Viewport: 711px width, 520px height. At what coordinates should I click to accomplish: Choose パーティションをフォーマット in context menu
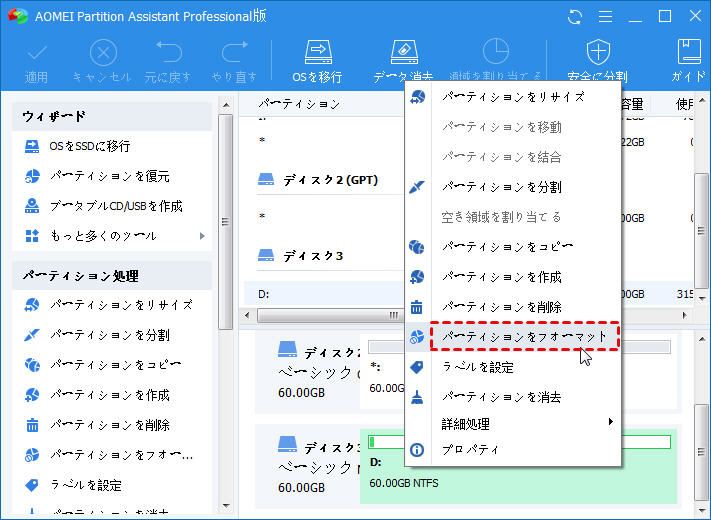(x=513, y=336)
